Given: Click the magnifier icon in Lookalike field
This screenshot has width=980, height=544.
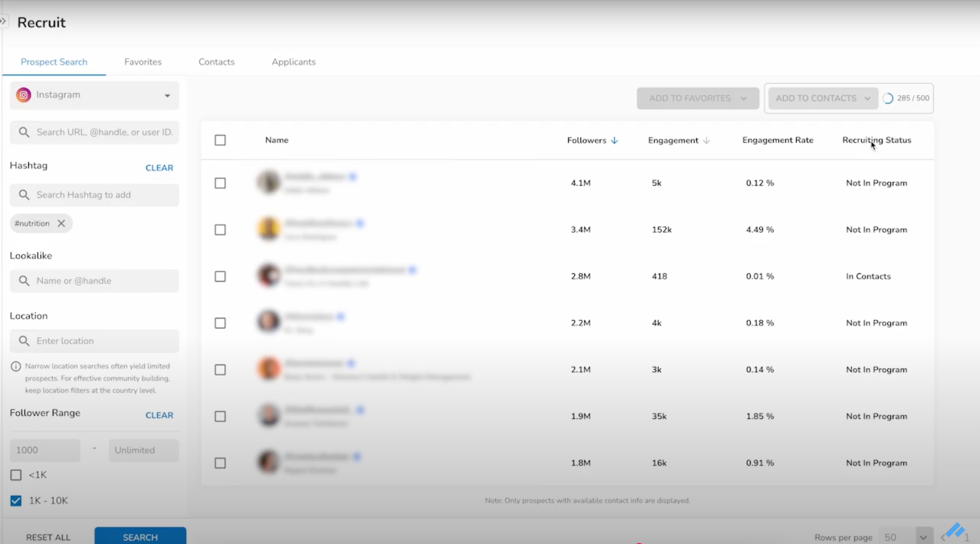Looking at the screenshot, I should pos(24,281).
